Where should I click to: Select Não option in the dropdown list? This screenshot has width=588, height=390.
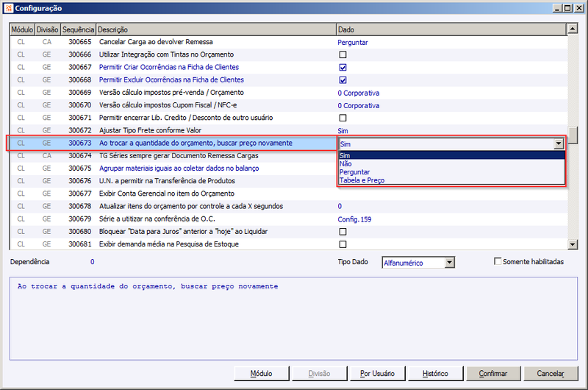pyautogui.click(x=452, y=163)
